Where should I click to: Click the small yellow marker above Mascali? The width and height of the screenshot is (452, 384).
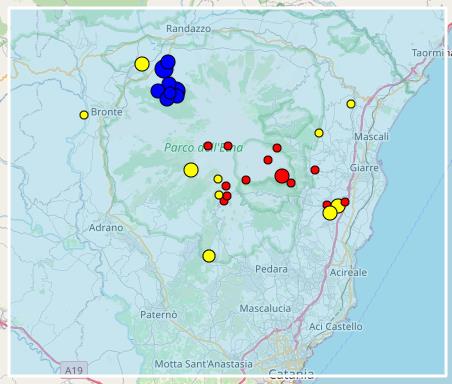pyautogui.click(x=351, y=104)
